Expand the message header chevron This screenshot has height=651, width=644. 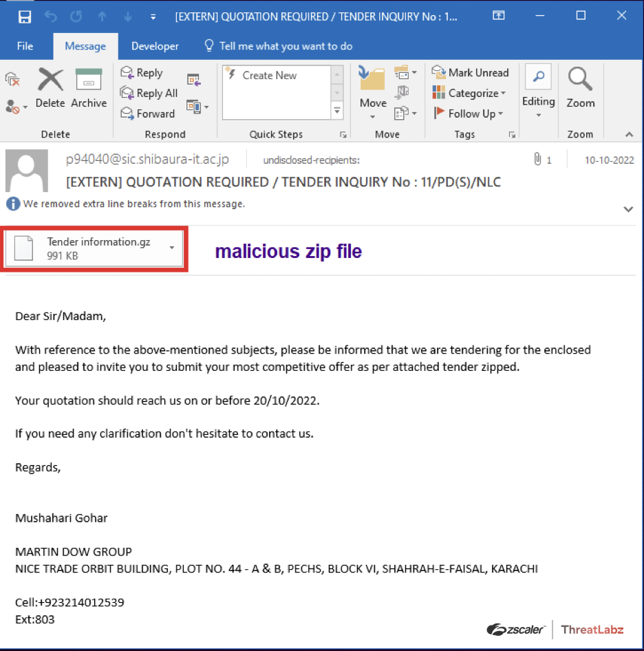pos(627,209)
